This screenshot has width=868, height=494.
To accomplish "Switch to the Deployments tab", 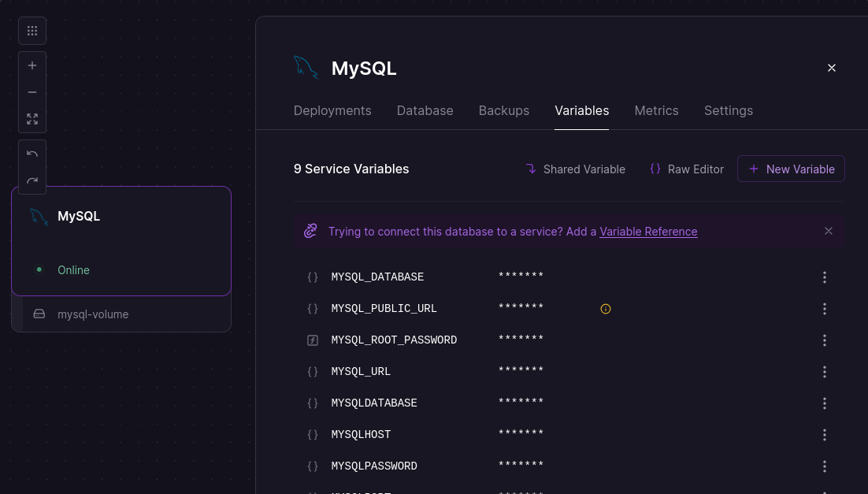I will [x=332, y=110].
